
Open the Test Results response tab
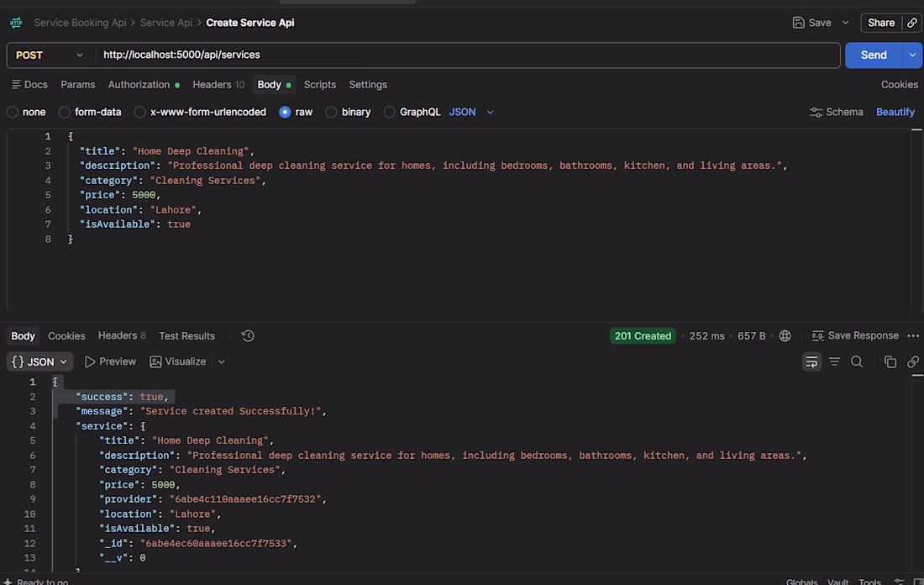(x=186, y=335)
